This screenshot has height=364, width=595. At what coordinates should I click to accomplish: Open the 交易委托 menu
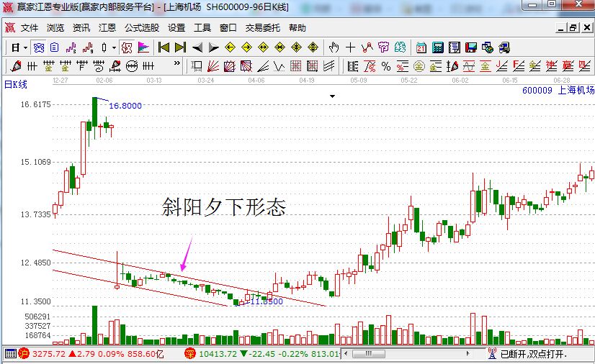pos(264,28)
